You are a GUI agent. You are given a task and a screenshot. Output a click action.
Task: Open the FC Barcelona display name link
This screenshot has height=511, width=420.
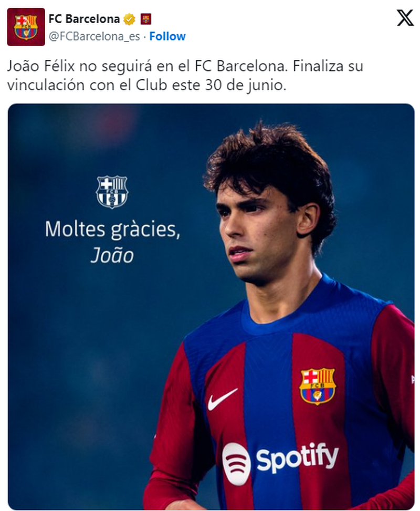(84, 20)
